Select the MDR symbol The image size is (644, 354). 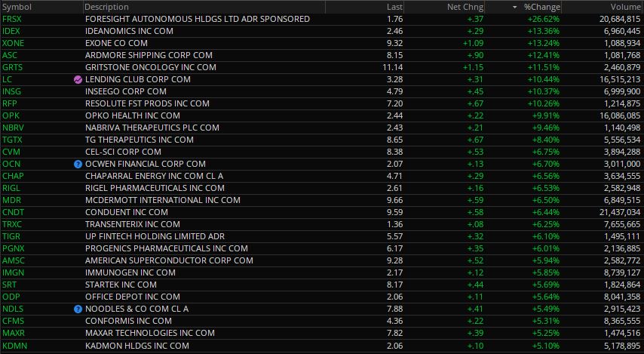[x=11, y=200]
